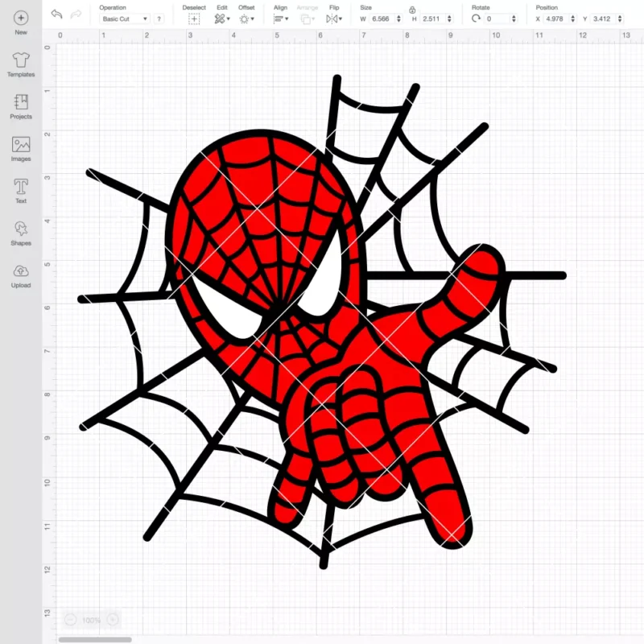Toggle the size aspect ratio lock
Viewport: 644px width, 644px height.
pyautogui.click(x=412, y=10)
